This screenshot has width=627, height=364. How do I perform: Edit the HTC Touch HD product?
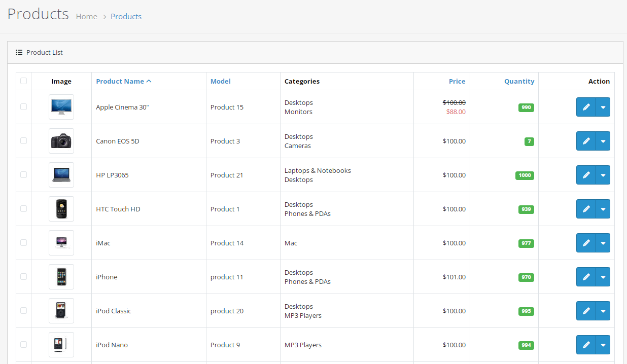(x=586, y=209)
